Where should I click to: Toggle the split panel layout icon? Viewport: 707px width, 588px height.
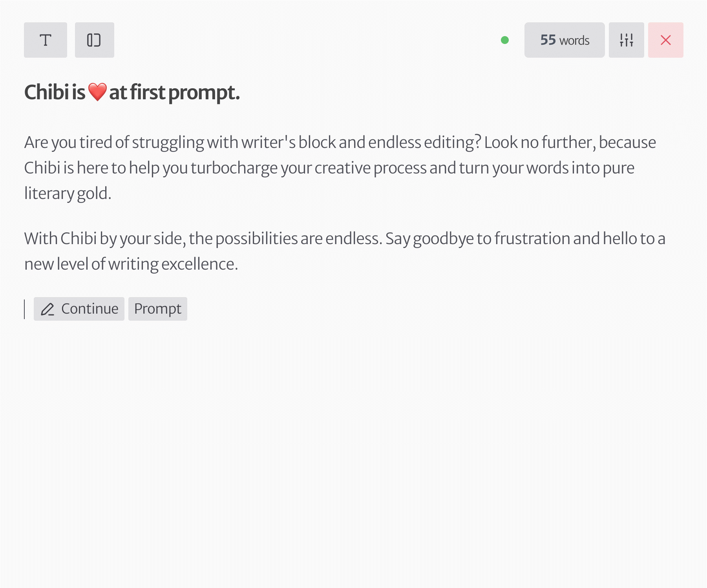pyautogui.click(x=94, y=40)
